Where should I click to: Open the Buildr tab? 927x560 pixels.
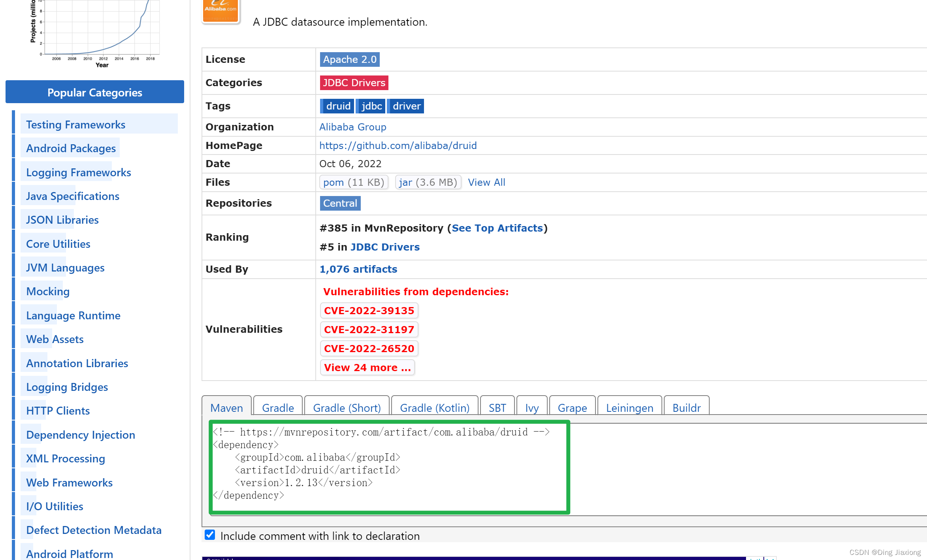click(686, 407)
